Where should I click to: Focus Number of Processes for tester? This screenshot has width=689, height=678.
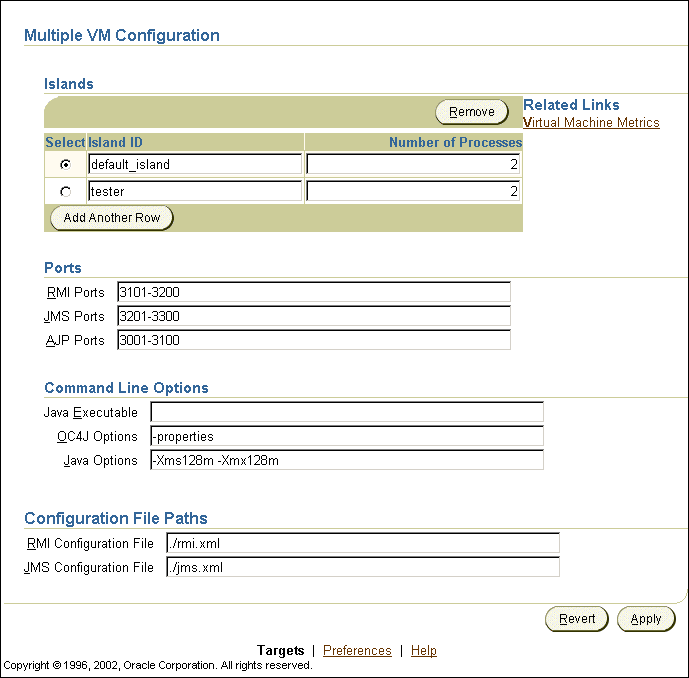pos(413,192)
